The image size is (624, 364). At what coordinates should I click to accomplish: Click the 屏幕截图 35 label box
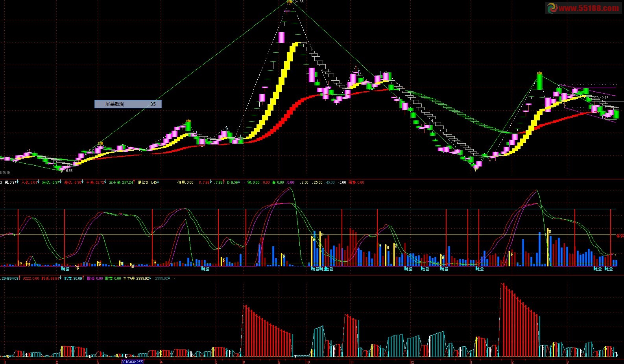[128, 104]
